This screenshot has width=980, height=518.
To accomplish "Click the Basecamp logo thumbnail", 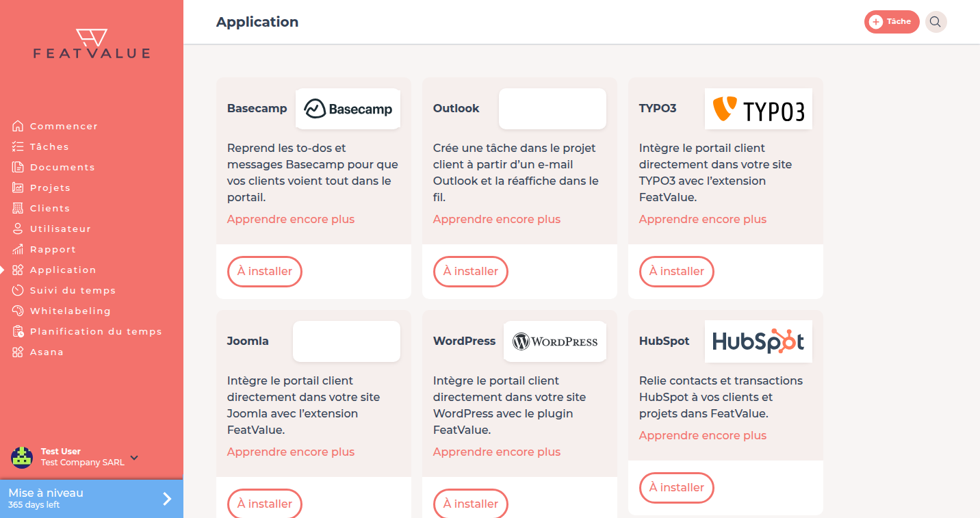I will click(x=348, y=109).
